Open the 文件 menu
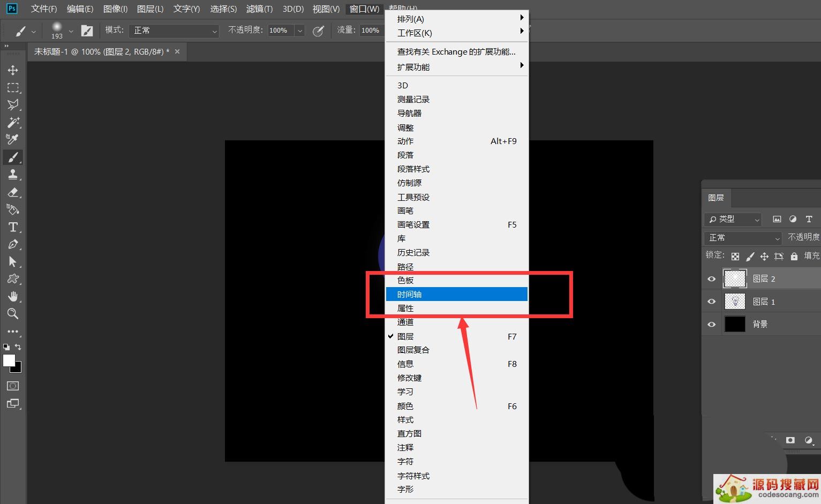 [x=44, y=9]
